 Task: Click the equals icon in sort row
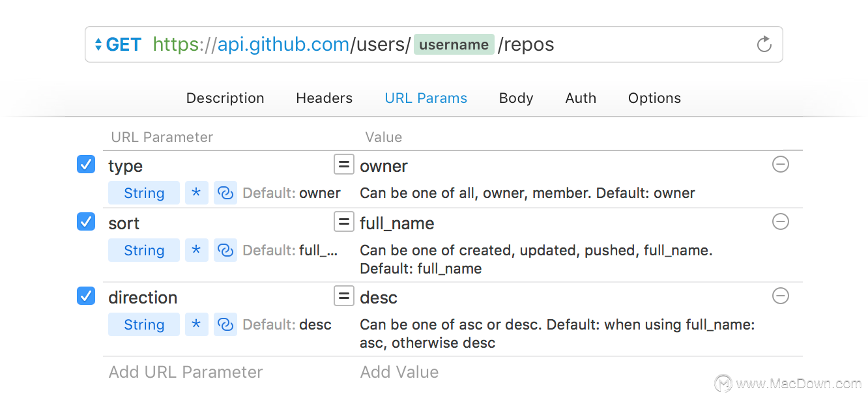pyautogui.click(x=344, y=221)
